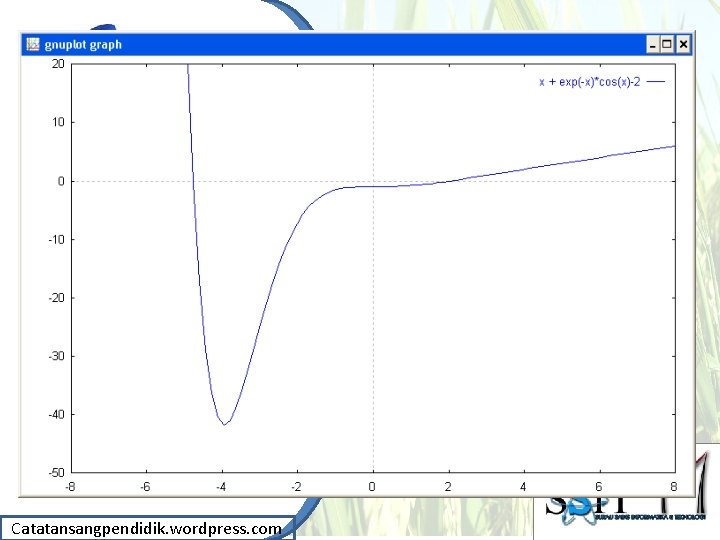Click the y-axis label 20
The image size is (720, 540).
pyautogui.click(x=58, y=64)
